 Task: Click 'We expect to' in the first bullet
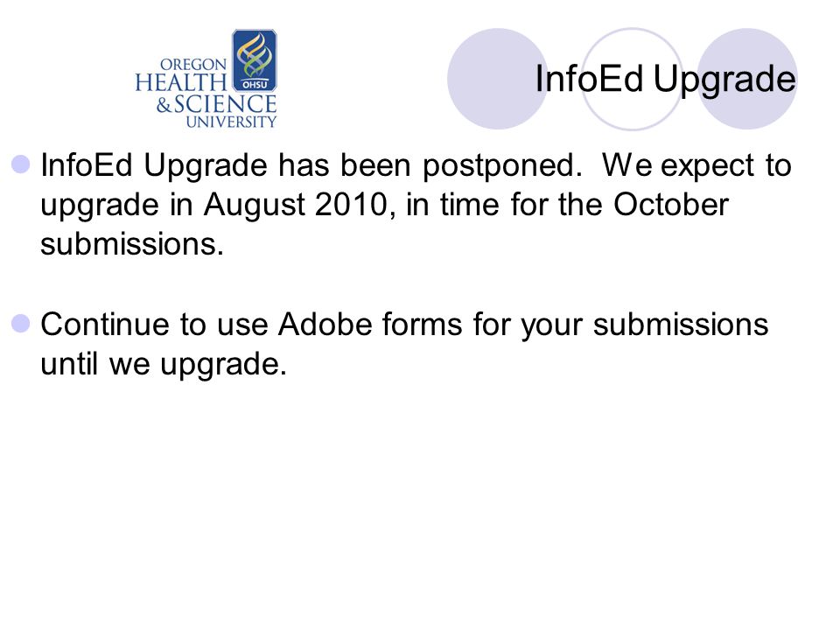click(x=696, y=167)
